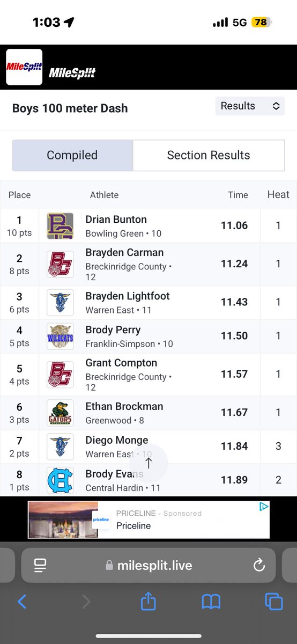Open the Safari share sheet
The image size is (297, 644).
pyautogui.click(x=148, y=601)
